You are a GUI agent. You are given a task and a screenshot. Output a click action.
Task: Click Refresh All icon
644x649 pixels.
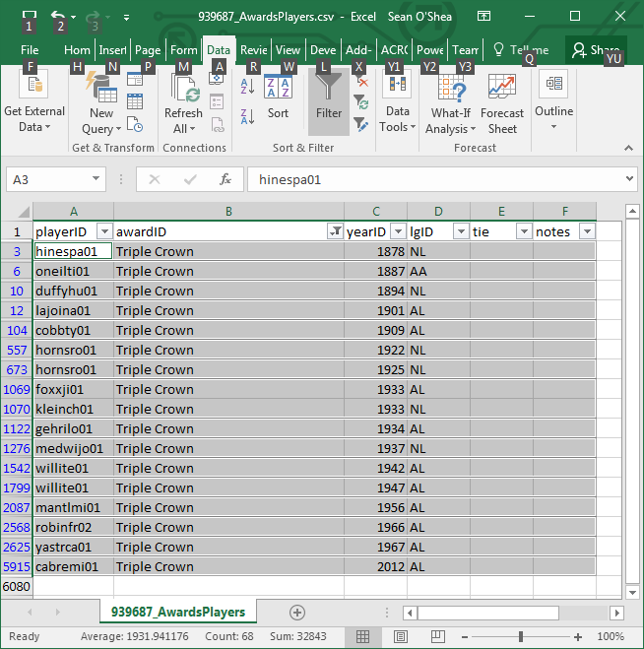click(183, 89)
